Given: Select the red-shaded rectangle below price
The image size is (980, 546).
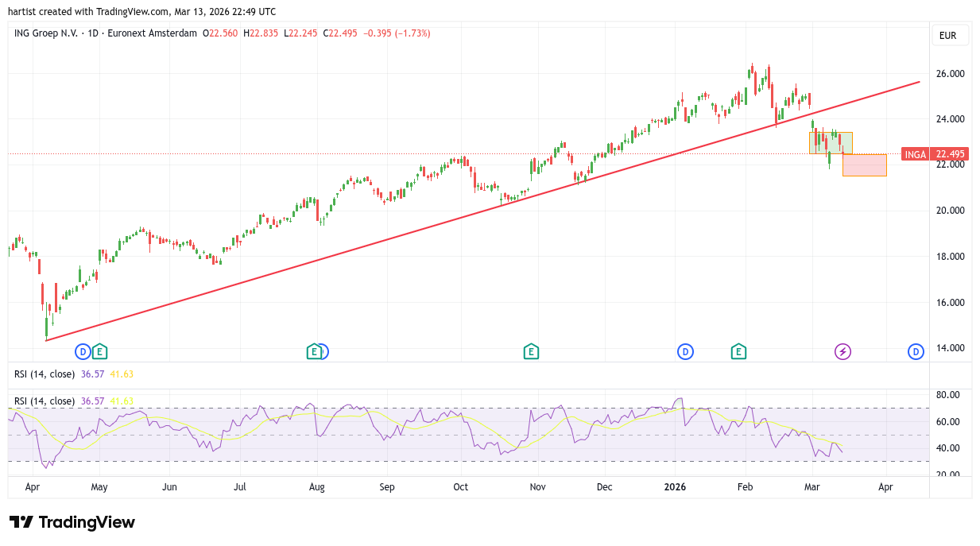Looking at the screenshot, I should pos(865,165).
